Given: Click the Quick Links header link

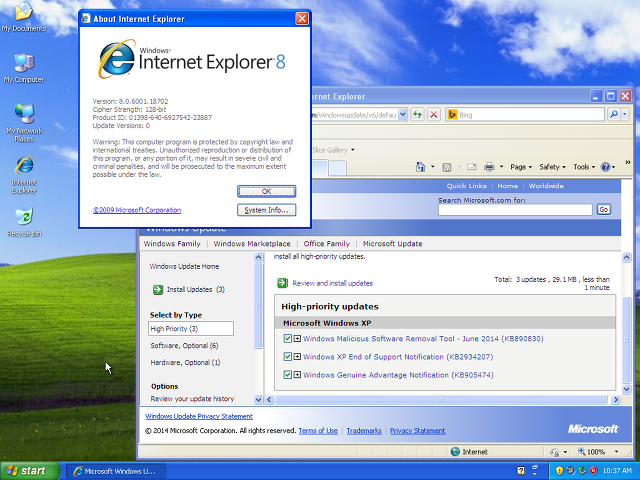Looking at the screenshot, I should [x=467, y=186].
